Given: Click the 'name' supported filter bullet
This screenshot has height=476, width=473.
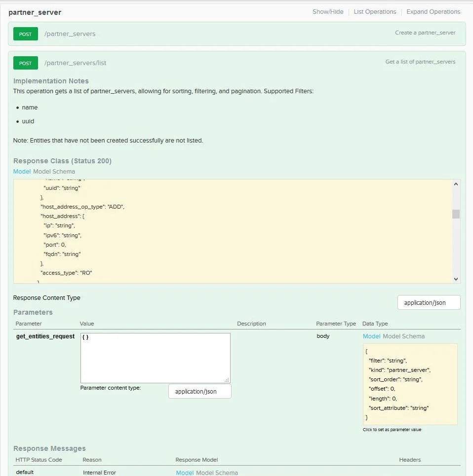Looking at the screenshot, I should [30, 108].
